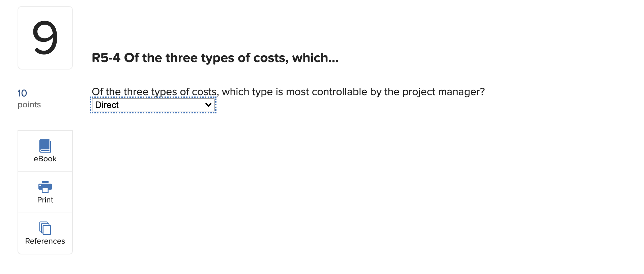Screen dimensions: 644x274
Task: Click the References label text
Action: 45,241
